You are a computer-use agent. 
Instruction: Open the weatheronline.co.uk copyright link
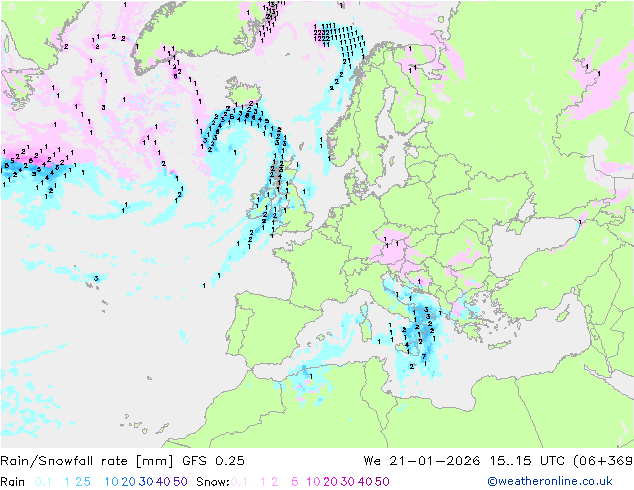pos(550,482)
